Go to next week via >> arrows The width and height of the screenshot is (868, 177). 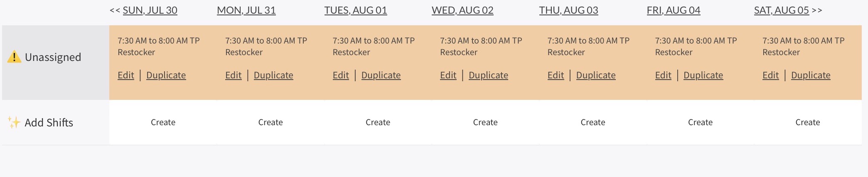(817, 10)
